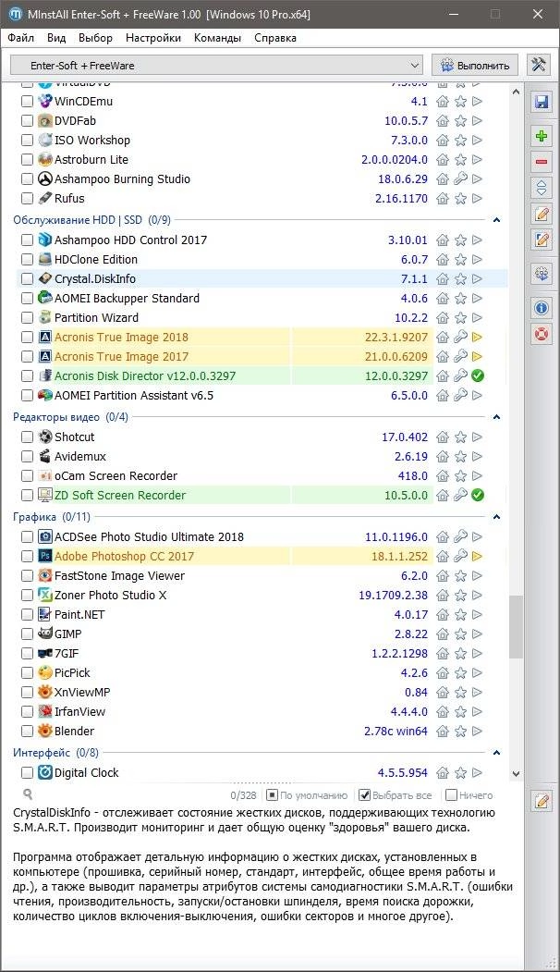Click version 10.0.5.7 of DVDFab
The height and width of the screenshot is (972, 560).
pyautogui.click(x=406, y=121)
